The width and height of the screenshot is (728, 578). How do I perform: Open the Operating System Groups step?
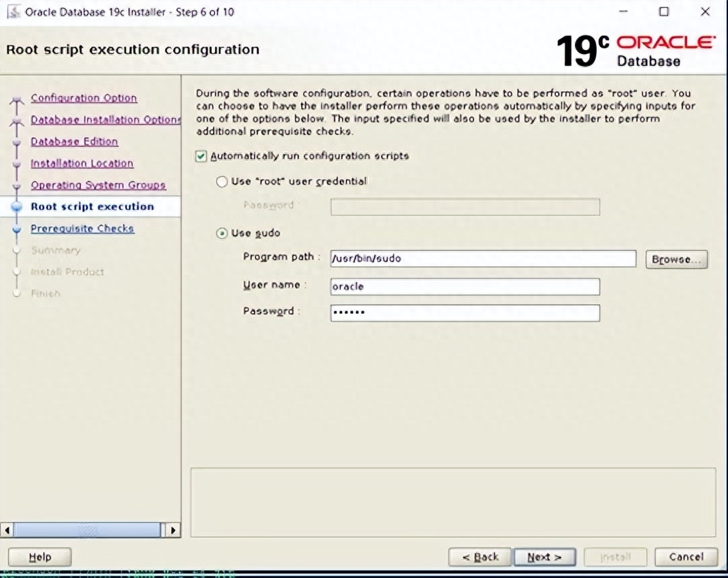(99, 185)
